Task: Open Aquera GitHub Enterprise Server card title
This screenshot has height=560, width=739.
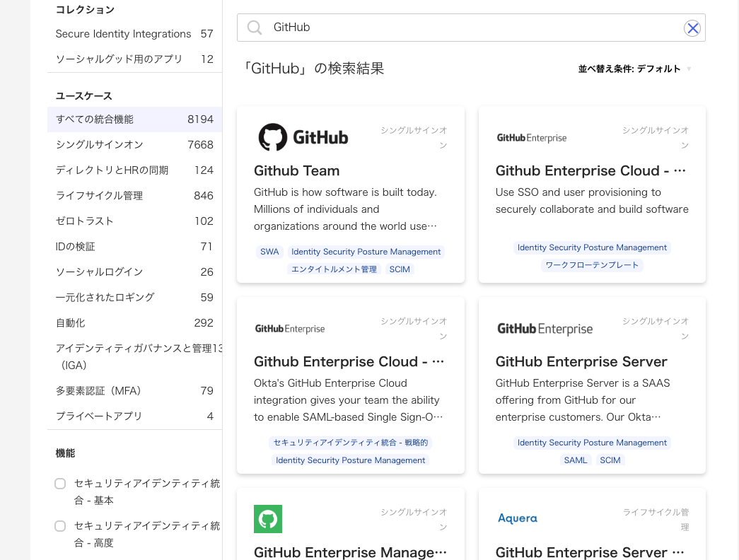Action: click(x=590, y=552)
